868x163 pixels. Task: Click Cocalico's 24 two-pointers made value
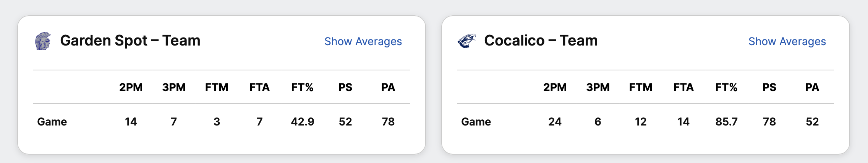coord(555,122)
